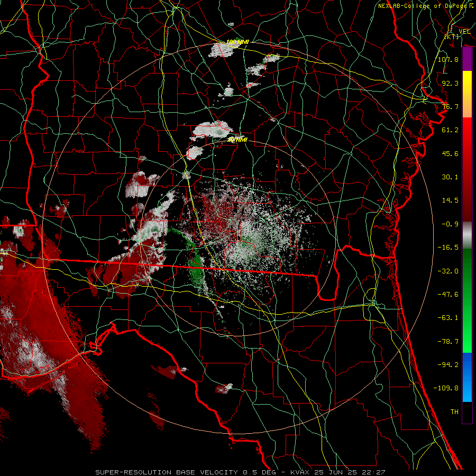Click the purple segment of velocity color bar
The image size is (476, 476).
(x=467, y=59)
